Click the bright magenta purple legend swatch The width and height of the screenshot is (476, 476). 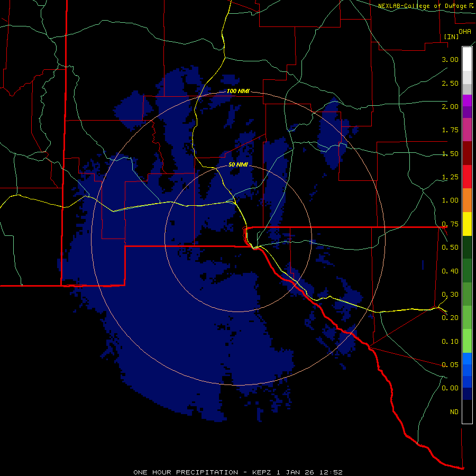pos(467,100)
